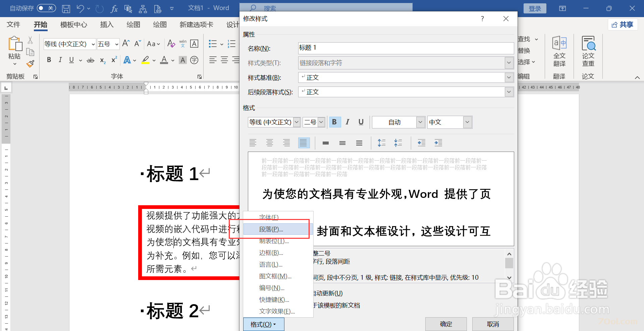Click align right in the dialog
Viewport: 644px width, 331px height.
click(286, 143)
